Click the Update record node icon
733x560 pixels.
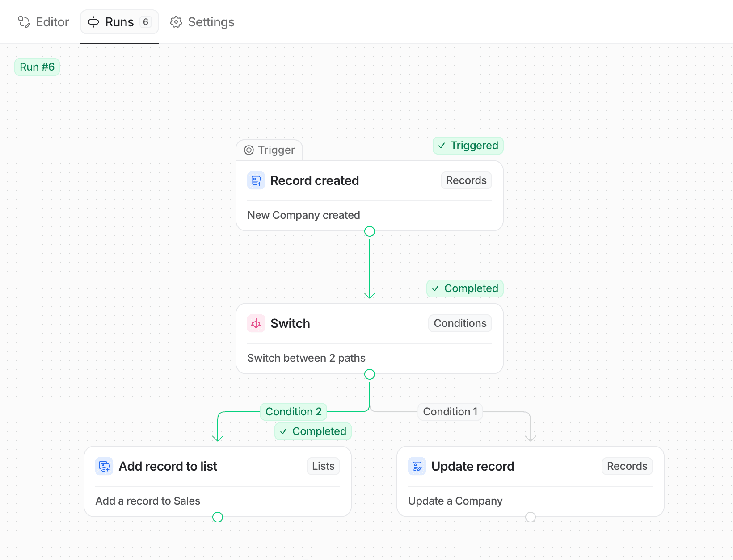417,466
